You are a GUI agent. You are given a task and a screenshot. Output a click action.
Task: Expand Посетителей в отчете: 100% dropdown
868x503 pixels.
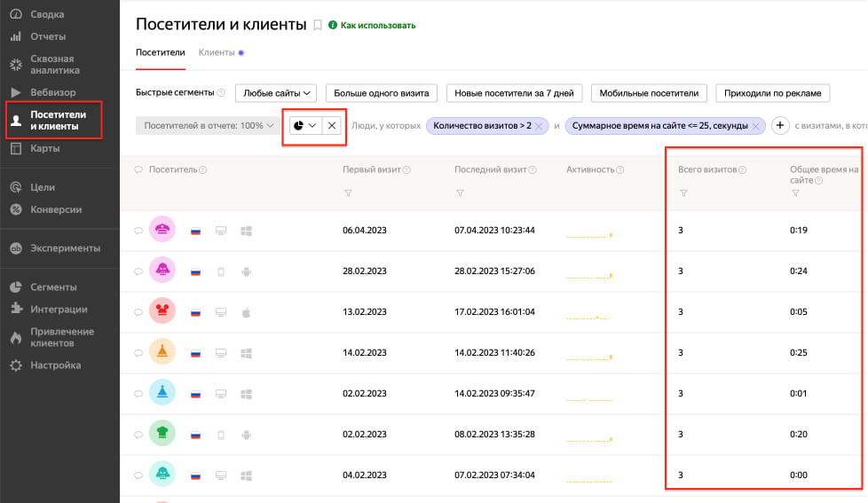point(209,126)
